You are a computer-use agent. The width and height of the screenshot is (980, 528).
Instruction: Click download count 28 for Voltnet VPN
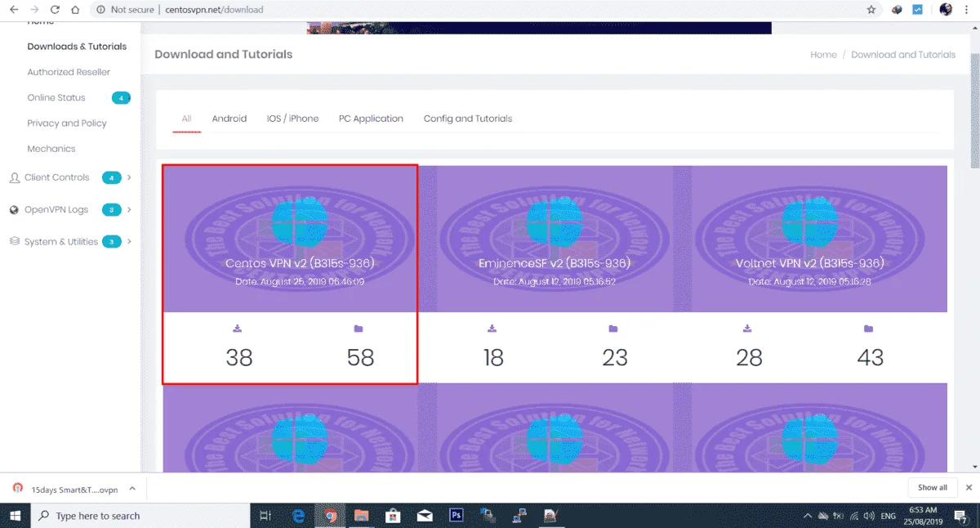(749, 357)
